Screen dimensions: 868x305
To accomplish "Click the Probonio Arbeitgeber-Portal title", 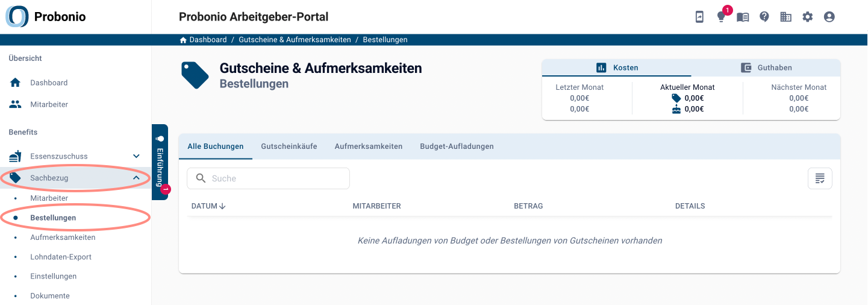I will tap(254, 17).
